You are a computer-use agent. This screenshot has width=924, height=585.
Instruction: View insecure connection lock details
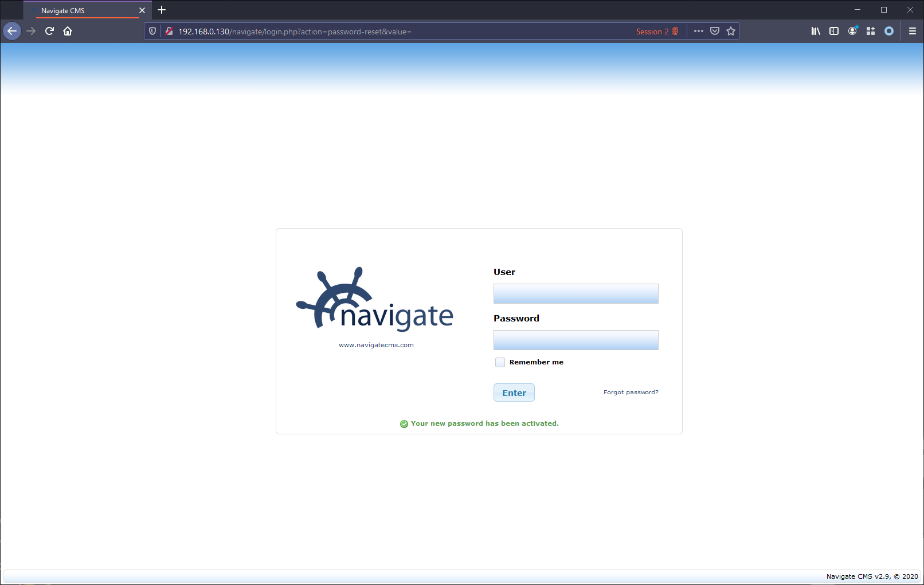pos(169,32)
